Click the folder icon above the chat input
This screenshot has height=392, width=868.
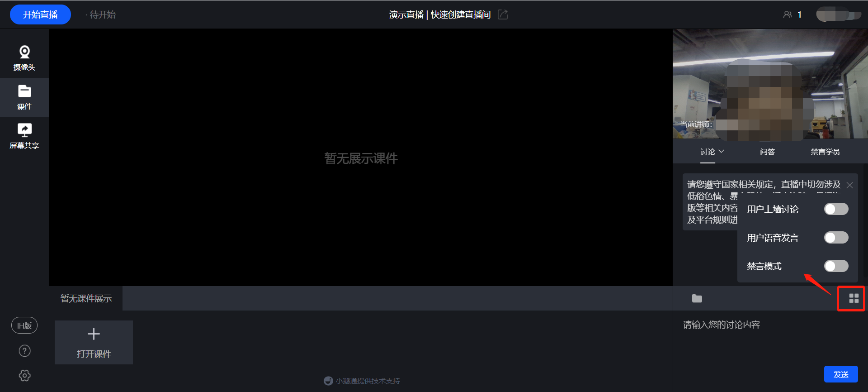click(x=697, y=298)
